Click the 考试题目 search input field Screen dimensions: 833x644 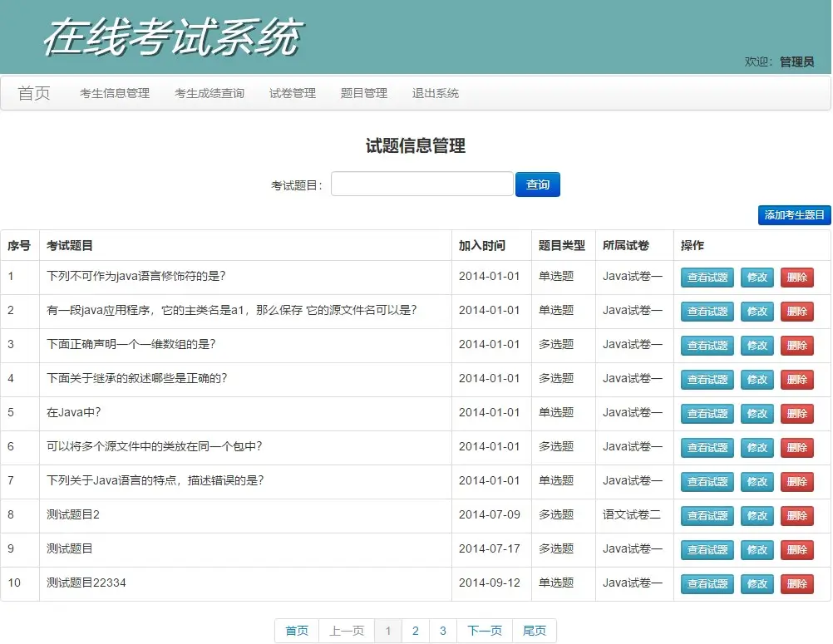(x=421, y=184)
